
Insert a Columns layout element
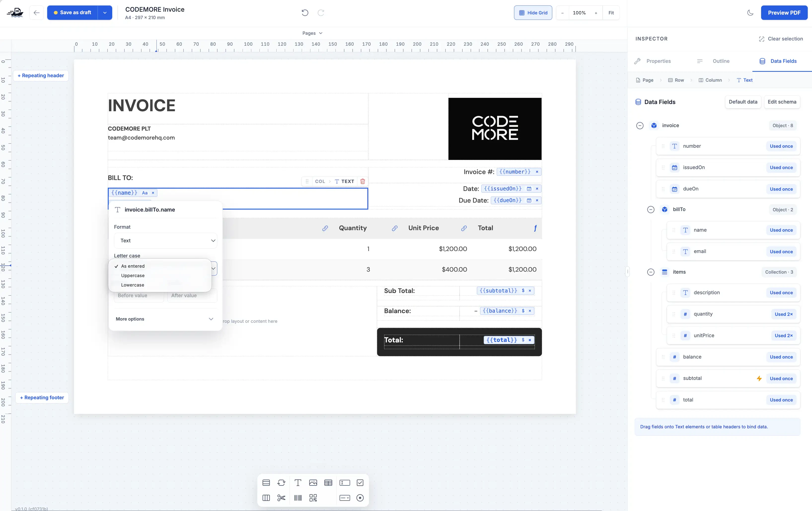coord(266,498)
